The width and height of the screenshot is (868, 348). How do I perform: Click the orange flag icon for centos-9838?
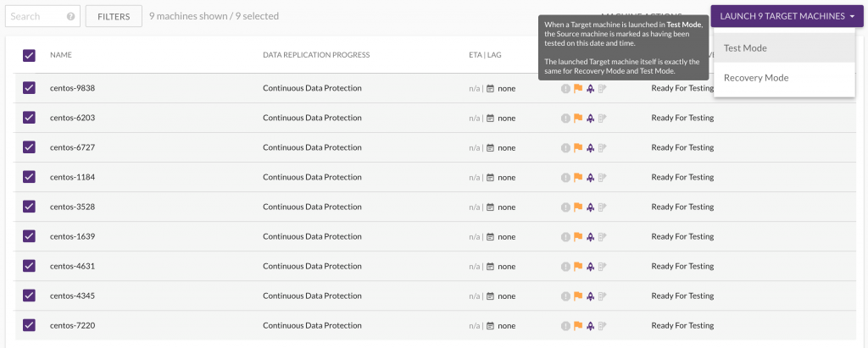[x=578, y=88]
